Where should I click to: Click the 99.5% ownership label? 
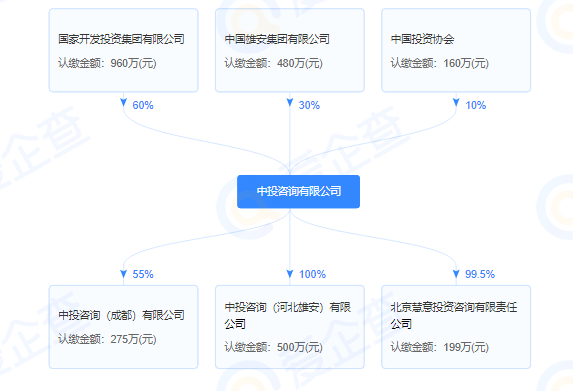click(480, 274)
